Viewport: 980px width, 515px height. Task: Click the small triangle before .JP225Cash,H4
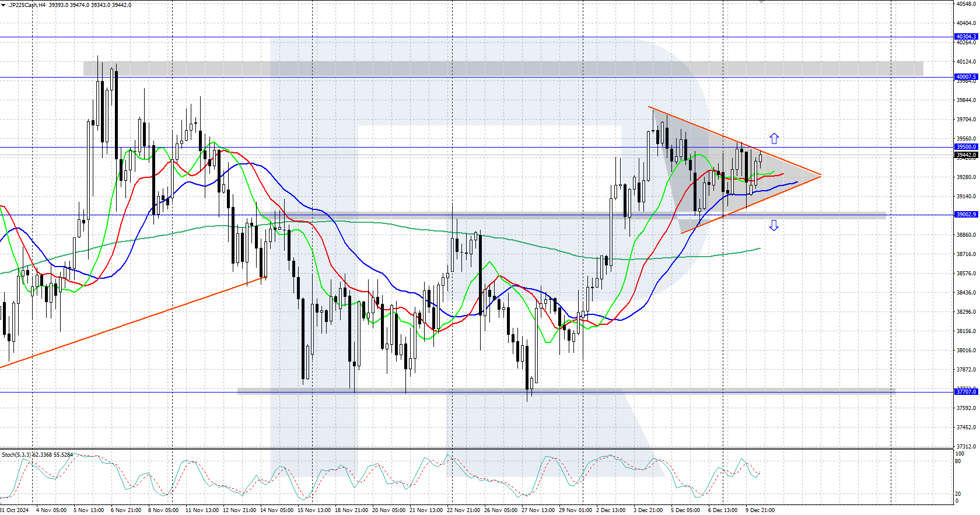point(3,5)
